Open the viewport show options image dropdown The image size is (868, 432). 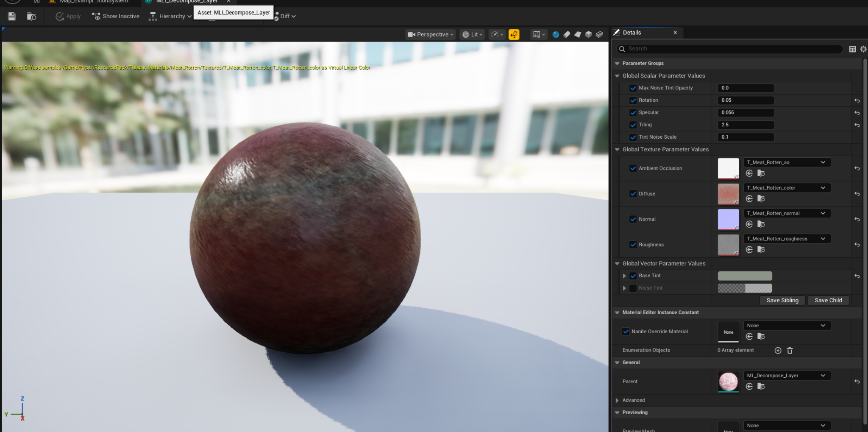[x=539, y=34]
